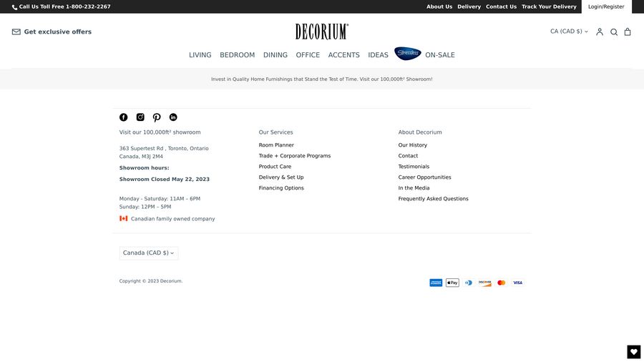The image size is (644, 362).
Task: Open the Contact Us top link
Action: (501, 6)
